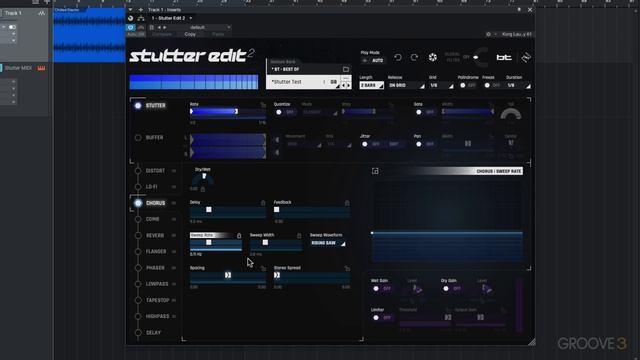Click the chorus Delay lock icon
640x360 pixels.
click(263, 203)
